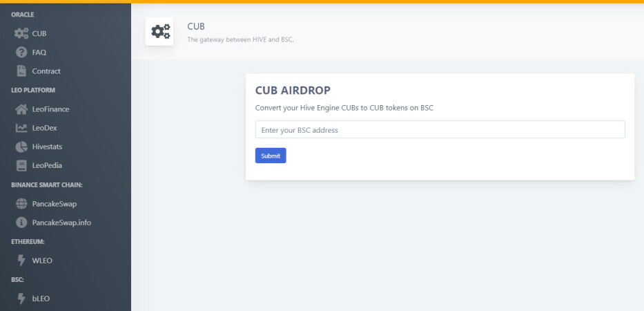Click the house icon beside LeoFinance
Viewport: 644px width, 311px height.
click(x=21, y=109)
